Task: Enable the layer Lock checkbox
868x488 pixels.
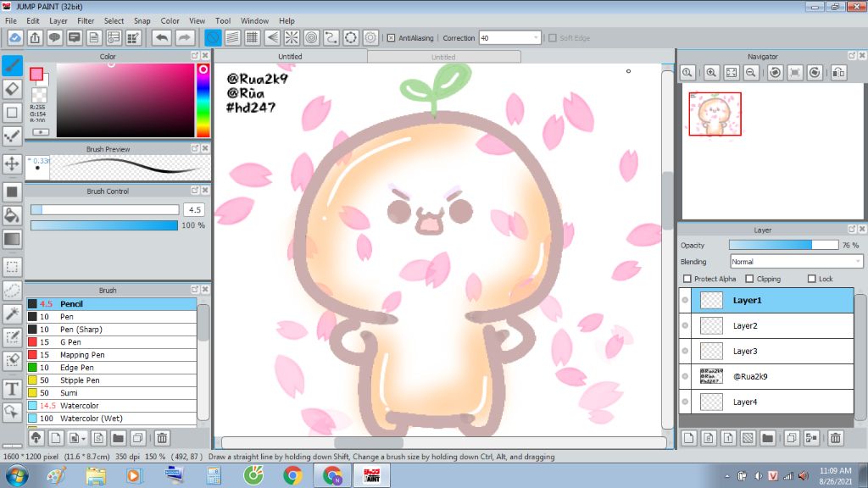Action: pyautogui.click(x=811, y=279)
